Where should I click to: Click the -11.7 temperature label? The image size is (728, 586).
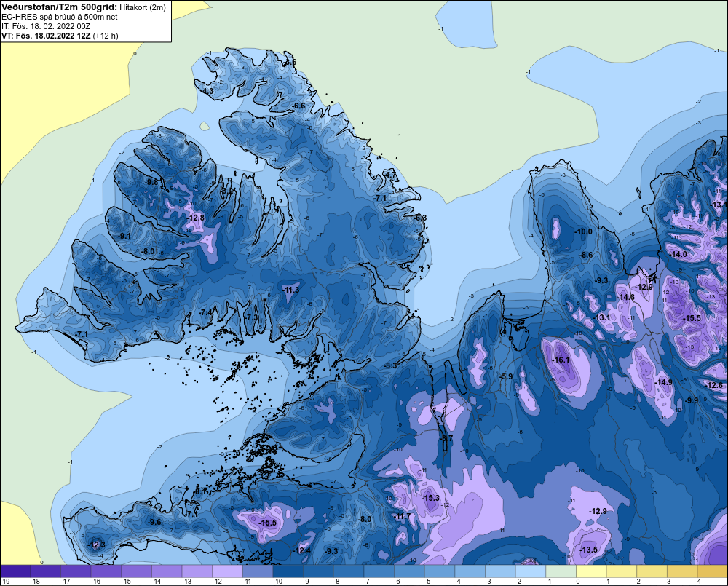[402, 516]
